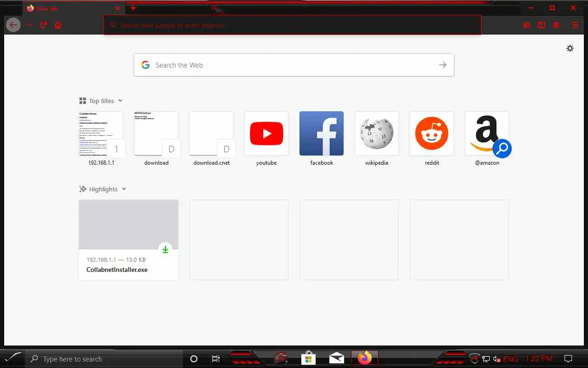Switch ENG input language indicator
The height and width of the screenshot is (368, 588).
click(511, 359)
